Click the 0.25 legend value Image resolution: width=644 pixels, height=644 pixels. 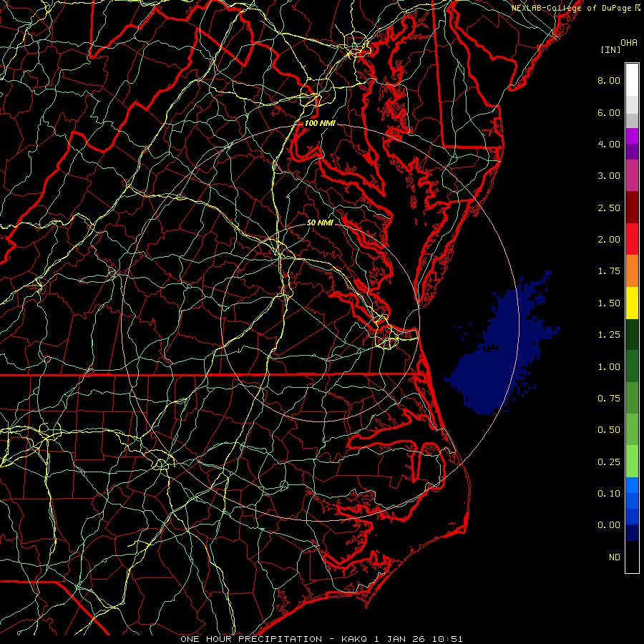[x=609, y=462]
